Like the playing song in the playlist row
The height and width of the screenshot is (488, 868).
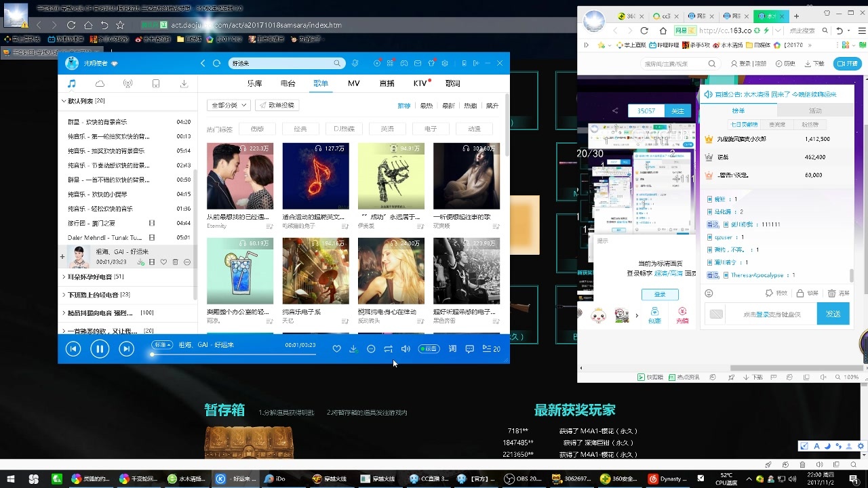point(163,262)
